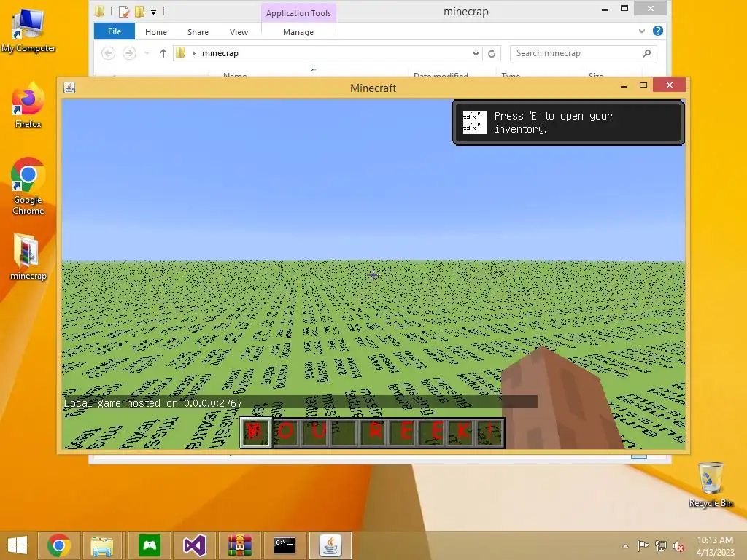Minimize the Minecraft window
The image size is (747, 560).
[624, 86]
